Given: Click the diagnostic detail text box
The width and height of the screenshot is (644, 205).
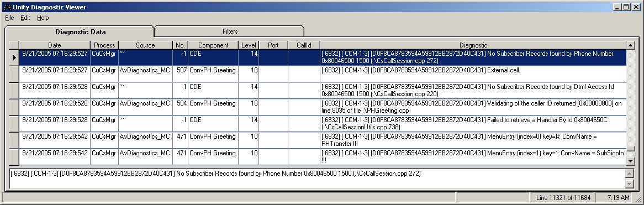Looking at the screenshot, I should [x=316, y=178].
